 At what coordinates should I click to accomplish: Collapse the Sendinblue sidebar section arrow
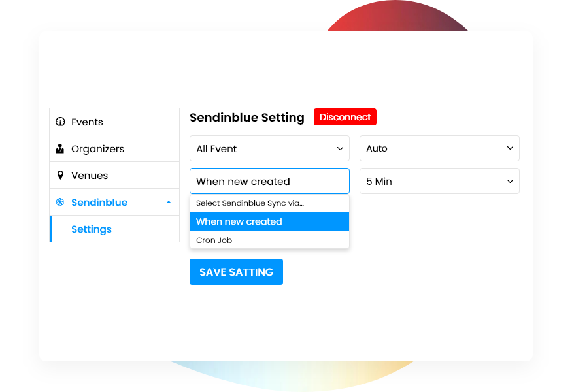click(x=169, y=202)
